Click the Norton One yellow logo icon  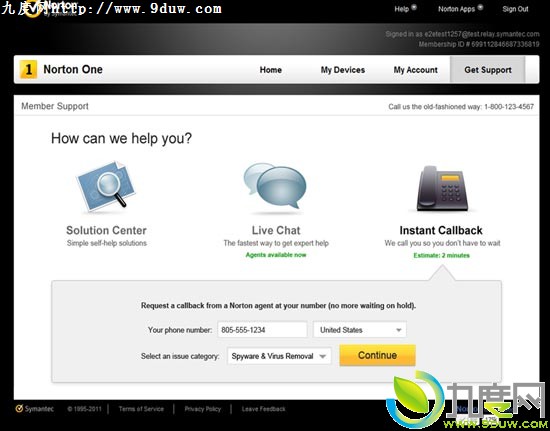click(28, 69)
